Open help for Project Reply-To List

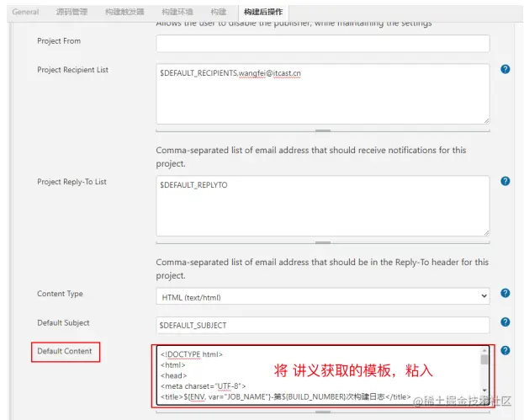pyautogui.click(x=505, y=181)
